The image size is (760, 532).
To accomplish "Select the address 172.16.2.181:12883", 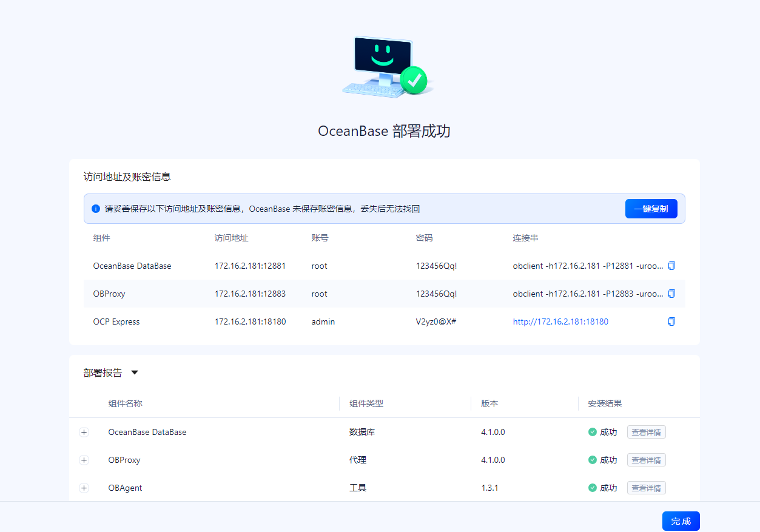I will (x=250, y=294).
